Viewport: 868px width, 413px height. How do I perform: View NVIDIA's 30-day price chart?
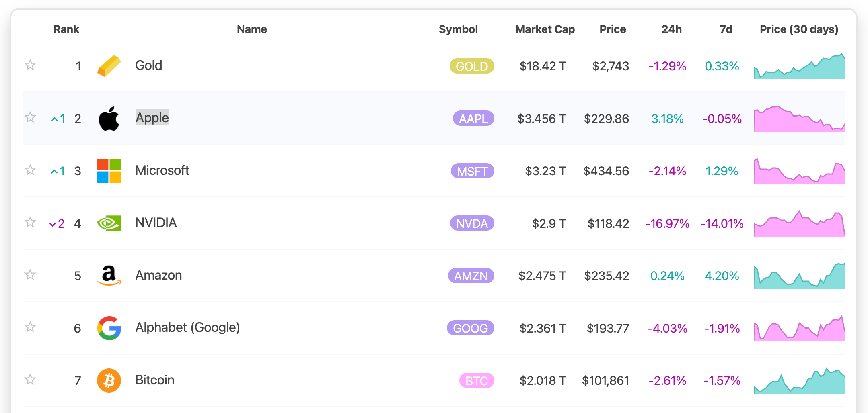pyautogui.click(x=799, y=223)
